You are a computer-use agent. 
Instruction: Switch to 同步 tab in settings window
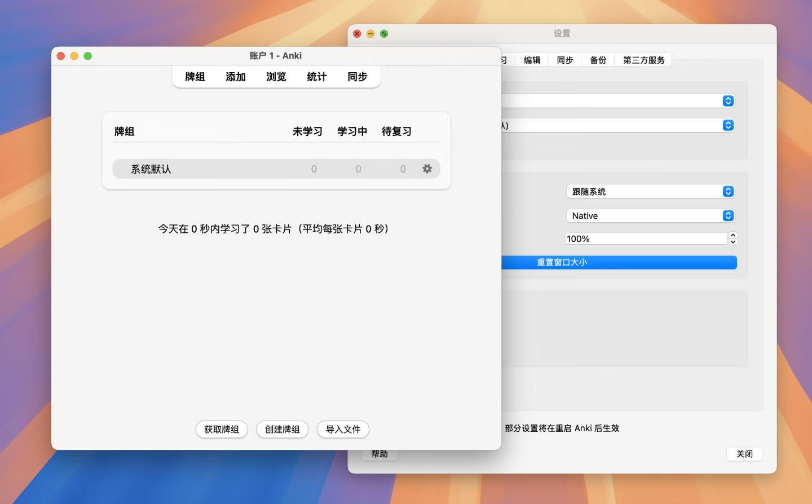click(564, 60)
